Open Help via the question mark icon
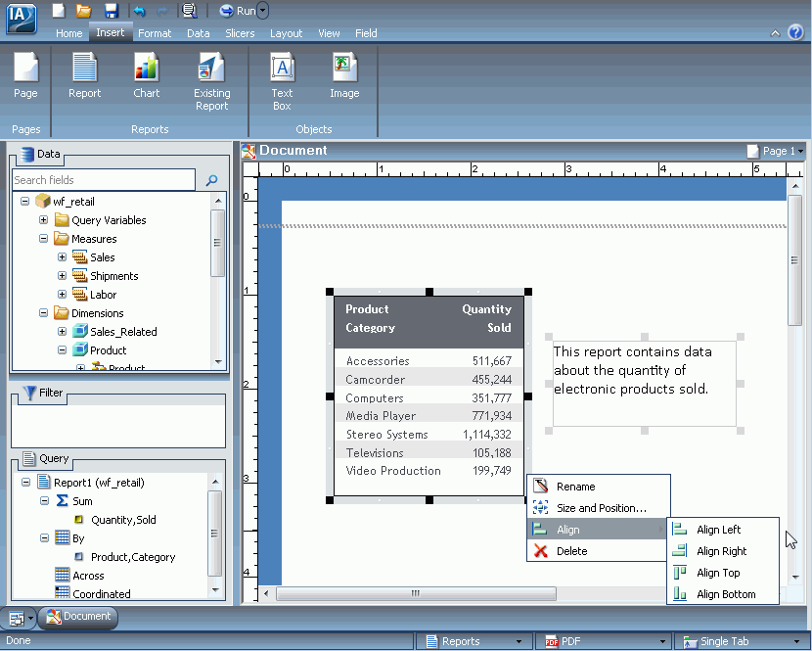The height and width of the screenshot is (651, 812). click(795, 32)
